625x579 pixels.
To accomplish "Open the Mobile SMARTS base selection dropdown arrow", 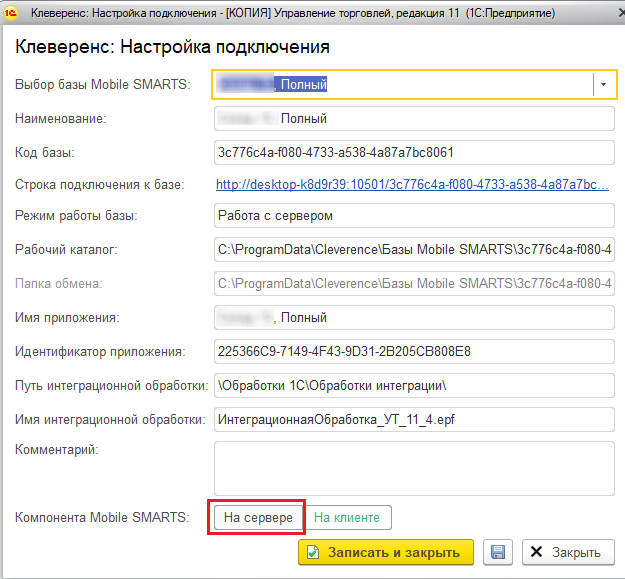I will coord(603,84).
